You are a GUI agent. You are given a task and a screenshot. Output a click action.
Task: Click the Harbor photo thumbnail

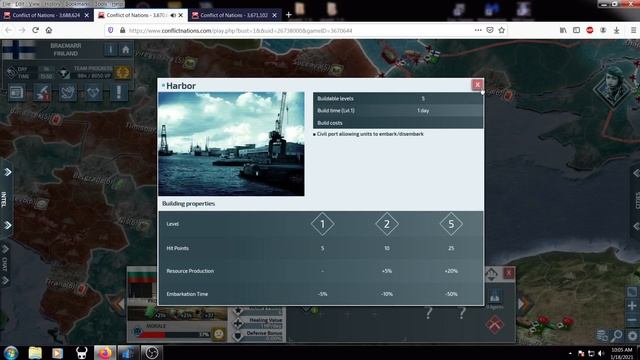click(x=231, y=144)
